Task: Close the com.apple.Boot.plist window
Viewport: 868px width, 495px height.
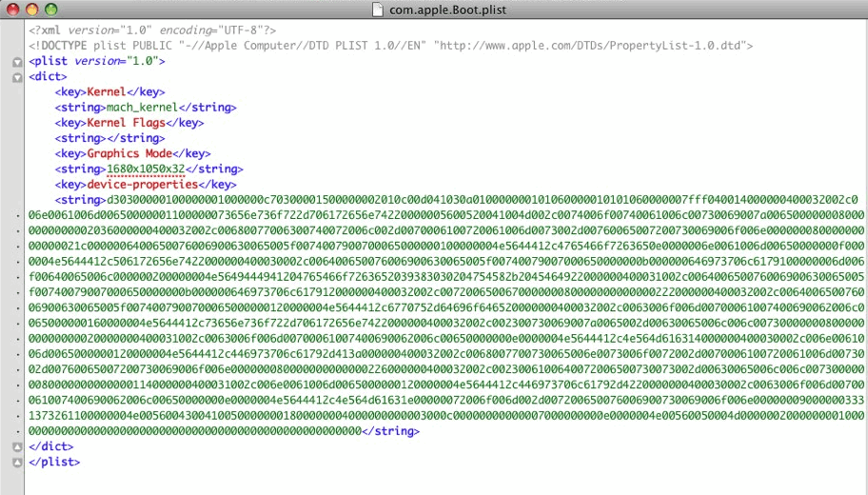Action: (12, 10)
